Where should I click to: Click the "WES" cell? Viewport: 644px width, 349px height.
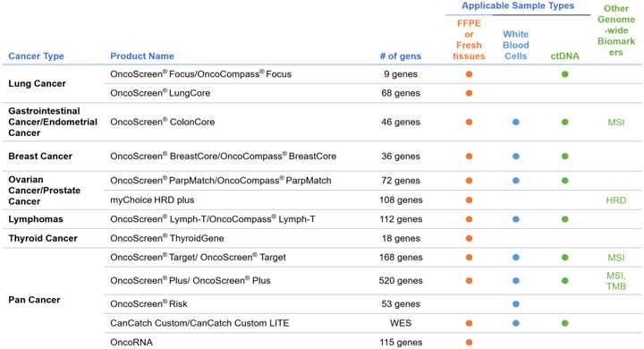point(401,323)
